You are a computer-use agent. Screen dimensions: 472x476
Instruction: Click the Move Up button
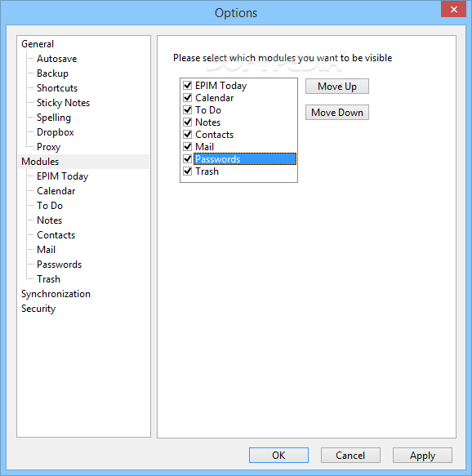tap(337, 87)
